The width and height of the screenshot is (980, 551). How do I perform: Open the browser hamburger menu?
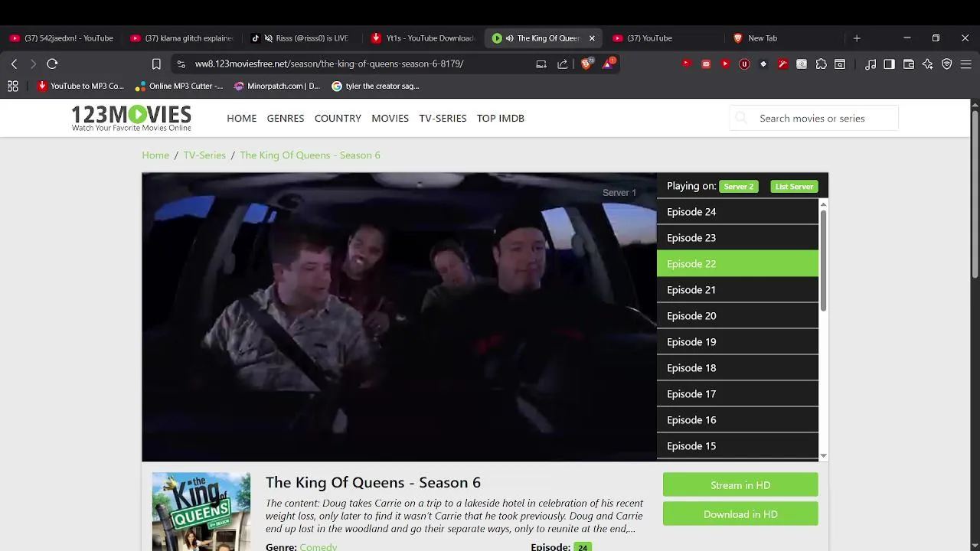point(966,64)
